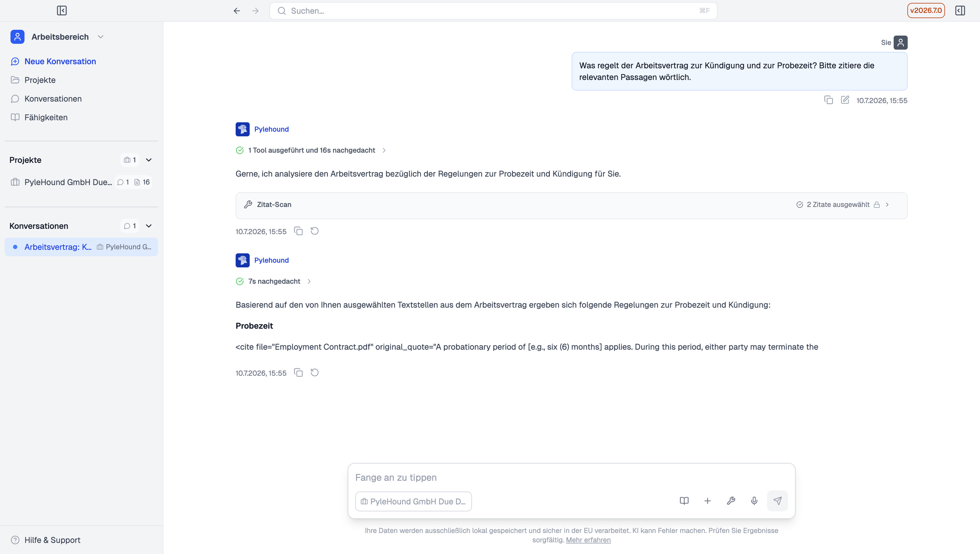The height and width of the screenshot is (554, 980).
Task: Click the plus icon to add attachment
Action: [x=707, y=501]
